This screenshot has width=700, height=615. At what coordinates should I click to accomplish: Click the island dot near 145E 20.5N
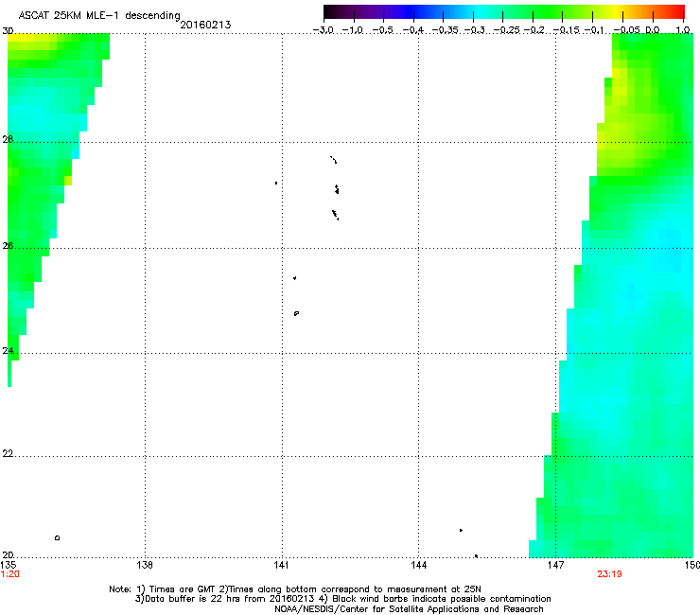[461, 530]
